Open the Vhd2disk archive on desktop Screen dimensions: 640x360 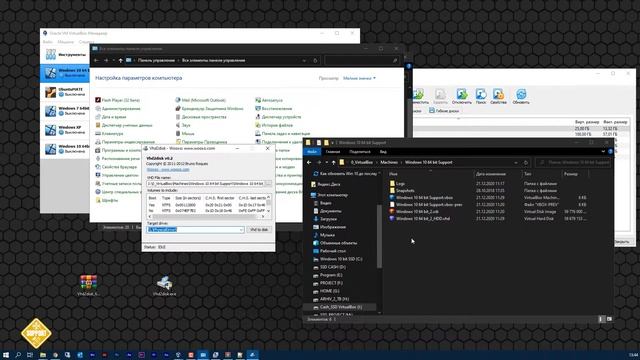tap(88, 285)
